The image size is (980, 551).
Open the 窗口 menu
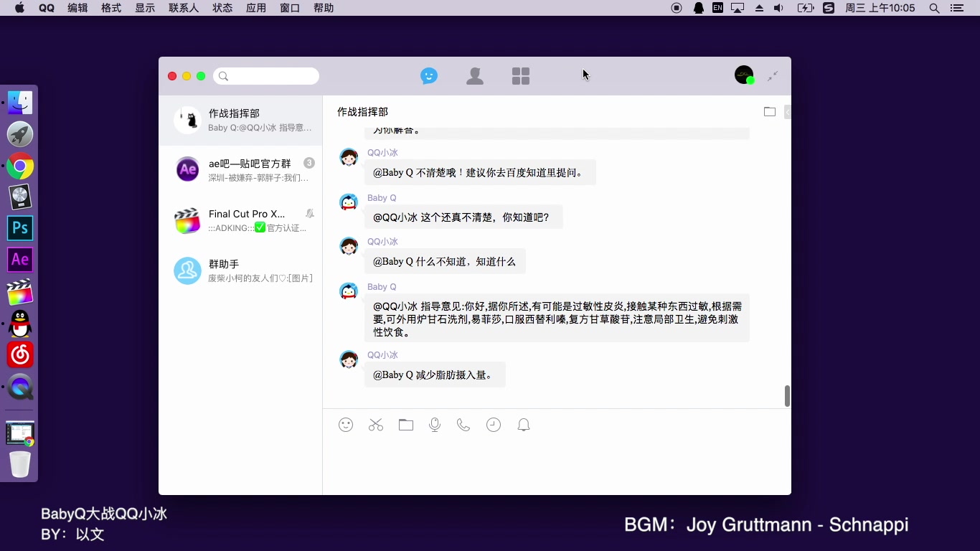290,8
